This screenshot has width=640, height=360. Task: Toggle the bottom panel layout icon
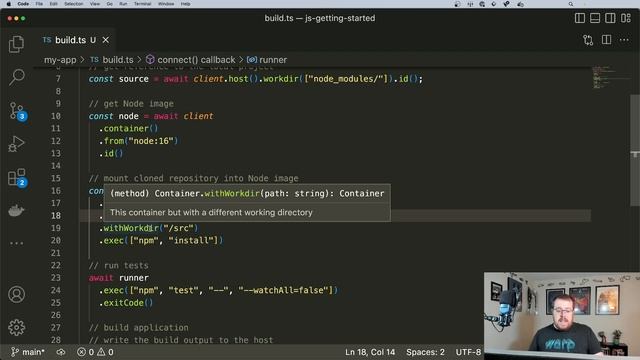595,18
